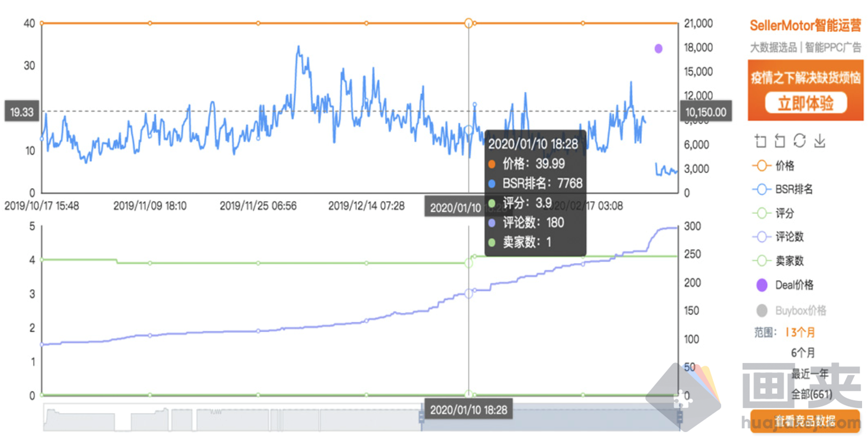Toggle the 评论数 legend item
Image resolution: width=868 pixels, height=438 pixels.
click(x=778, y=237)
